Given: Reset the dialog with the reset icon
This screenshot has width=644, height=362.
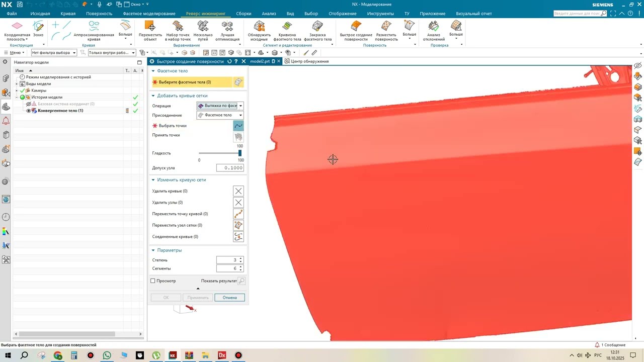Looking at the screenshot, I should (x=229, y=61).
